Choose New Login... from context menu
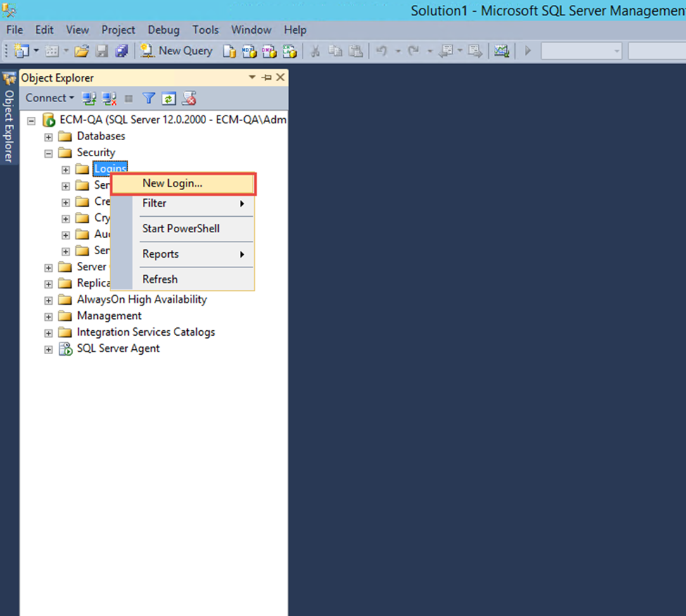This screenshot has height=616, width=686. 172,184
